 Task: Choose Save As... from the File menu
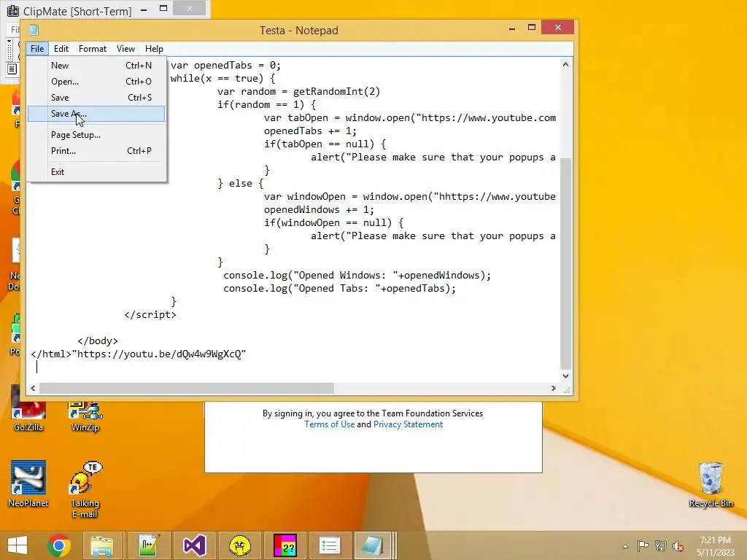(x=96, y=114)
